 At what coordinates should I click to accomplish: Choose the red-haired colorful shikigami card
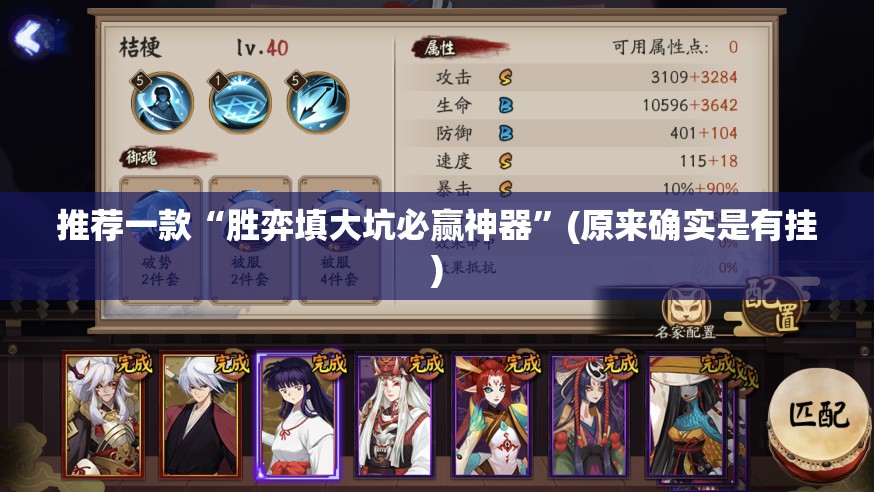pos(493,415)
